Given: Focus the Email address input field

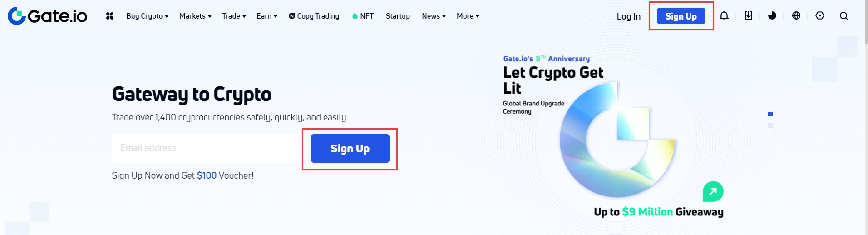Looking at the screenshot, I should point(207,148).
